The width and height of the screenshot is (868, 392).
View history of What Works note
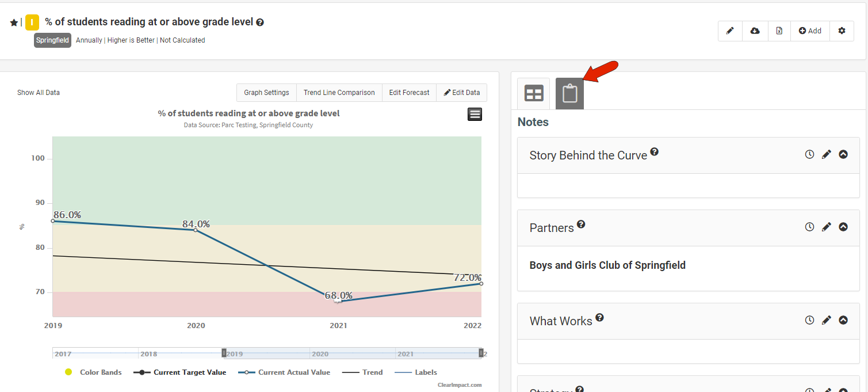click(x=809, y=320)
